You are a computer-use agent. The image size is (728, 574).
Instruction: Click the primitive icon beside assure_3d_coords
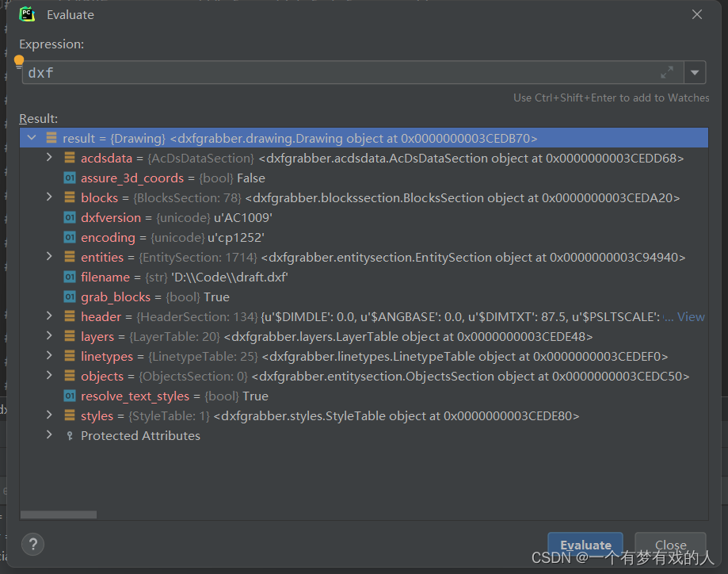(70, 178)
